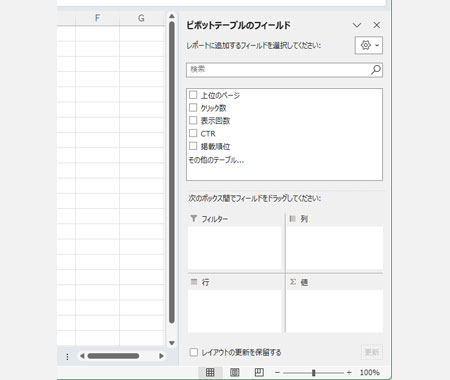Click the vertical scrollbar thumb
This screenshot has width=450, height=380.
172,172
